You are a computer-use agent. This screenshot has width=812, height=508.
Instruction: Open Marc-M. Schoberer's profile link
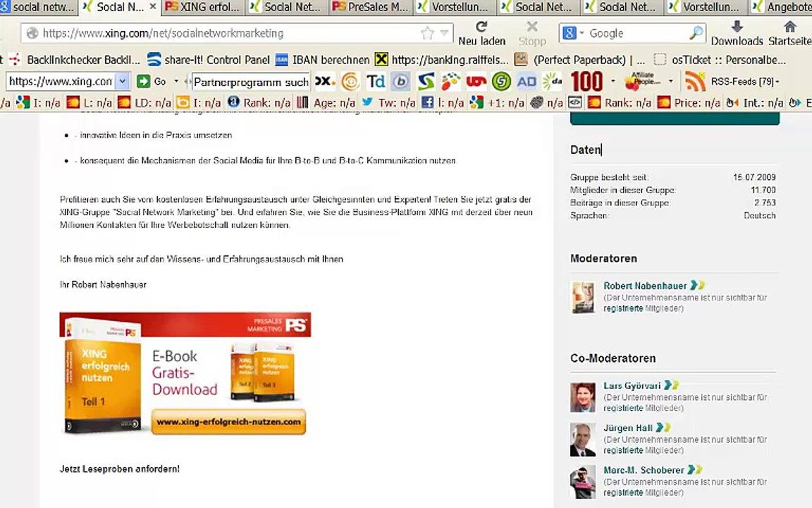(x=644, y=470)
